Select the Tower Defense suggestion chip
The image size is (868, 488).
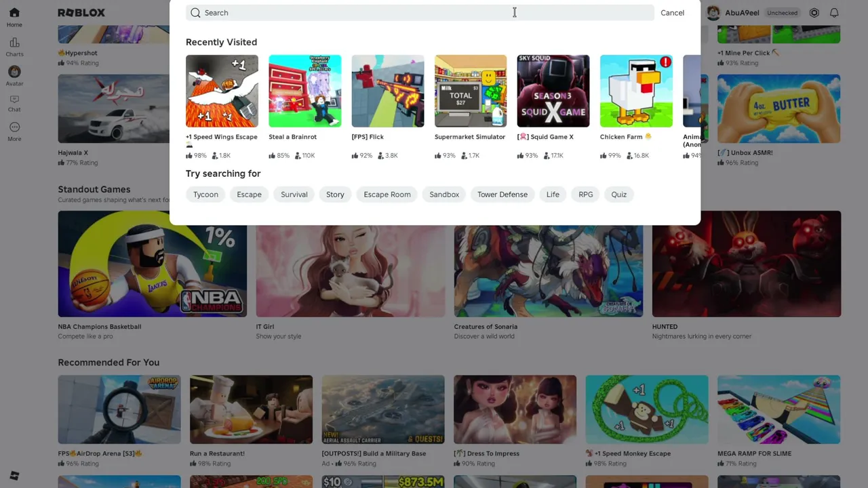[x=502, y=195]
